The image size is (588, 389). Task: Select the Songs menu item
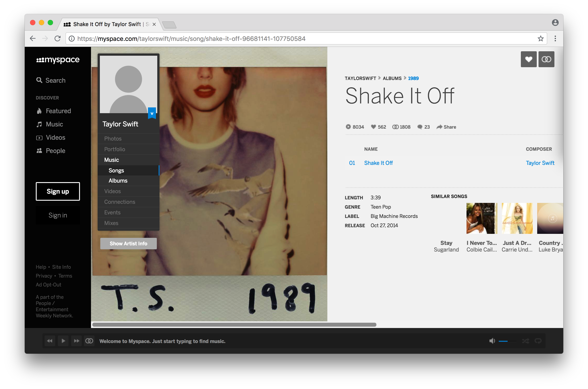pos(116,170)
